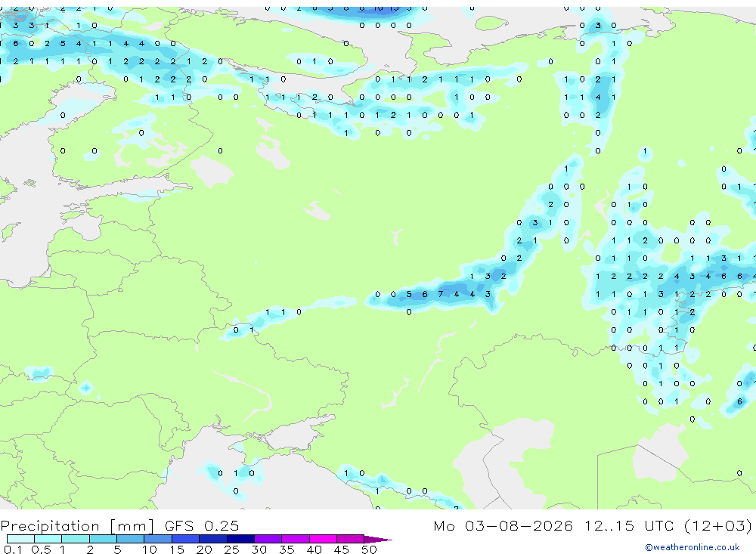Click the legend label "10"
This screenshot has height=554, width=756.
tap(150, 549)
